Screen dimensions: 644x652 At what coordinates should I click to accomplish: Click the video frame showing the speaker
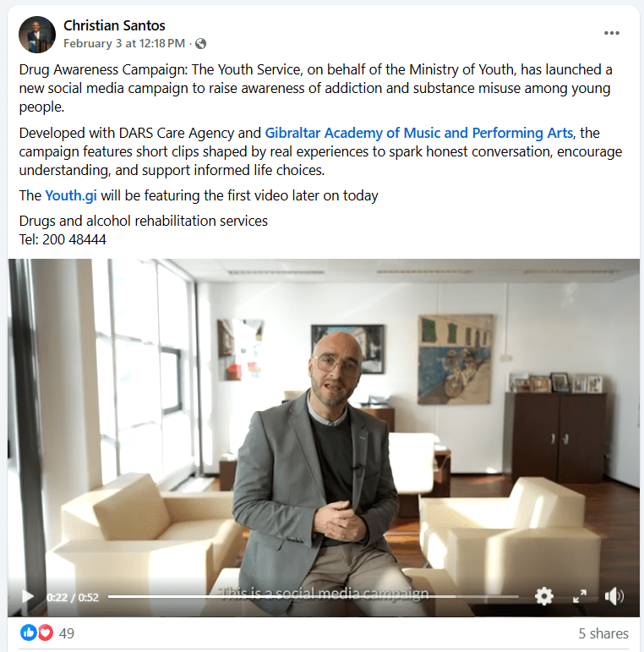click(324, 425)
